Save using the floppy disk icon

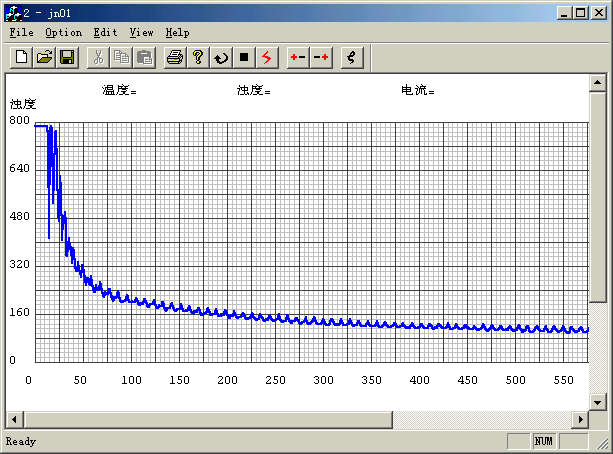pyautogui.click(x=67, y=57)
